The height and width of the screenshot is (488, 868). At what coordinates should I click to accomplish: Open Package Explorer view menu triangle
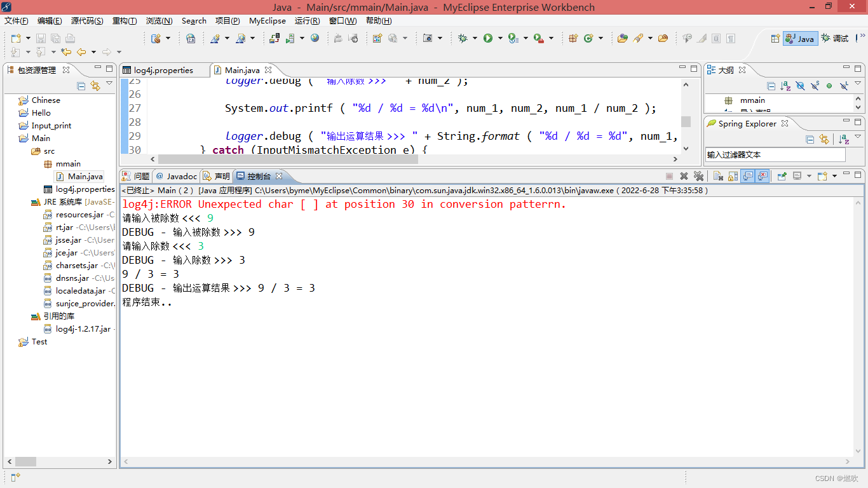point(109,84)
